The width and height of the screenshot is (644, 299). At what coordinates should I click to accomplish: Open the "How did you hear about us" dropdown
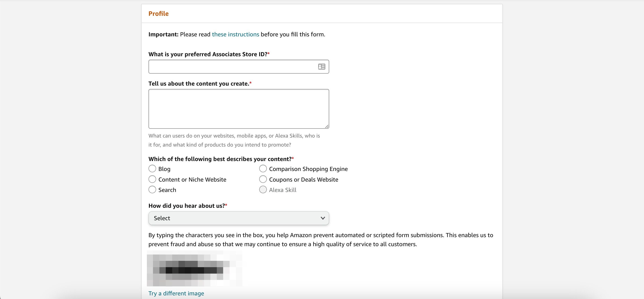(238, 218)
